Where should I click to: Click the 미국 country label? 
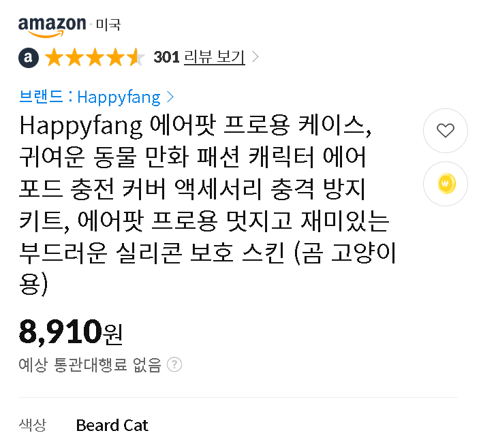pos(108,25)
